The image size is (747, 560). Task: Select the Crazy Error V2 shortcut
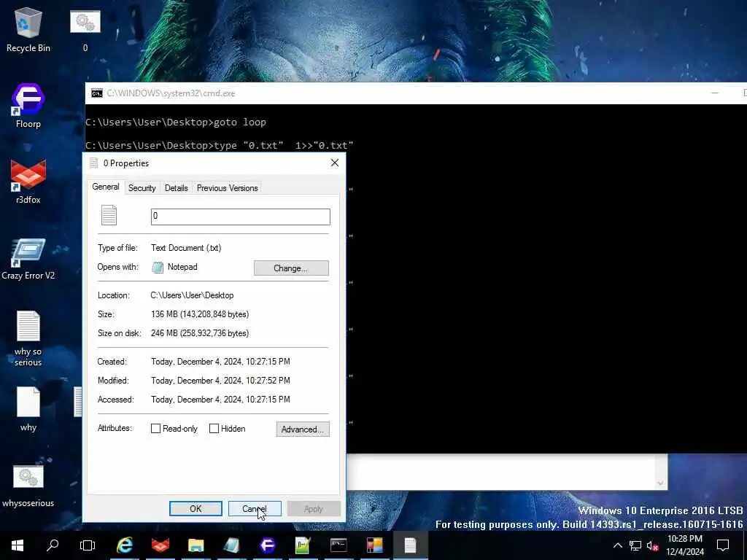point(28,259)
